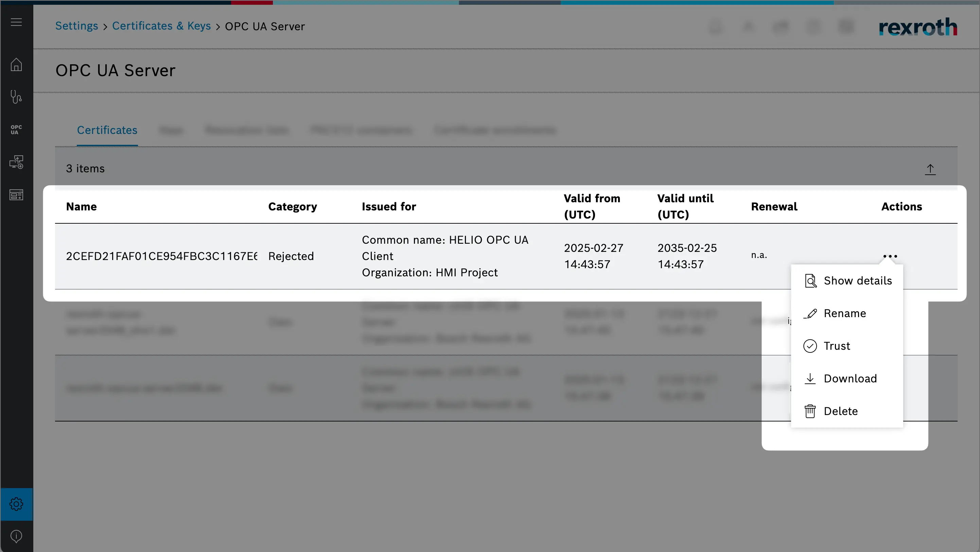Select Rename in the actions menu
Image resolution: width=980 pixels, height=552 pixels.
[844, 313]
